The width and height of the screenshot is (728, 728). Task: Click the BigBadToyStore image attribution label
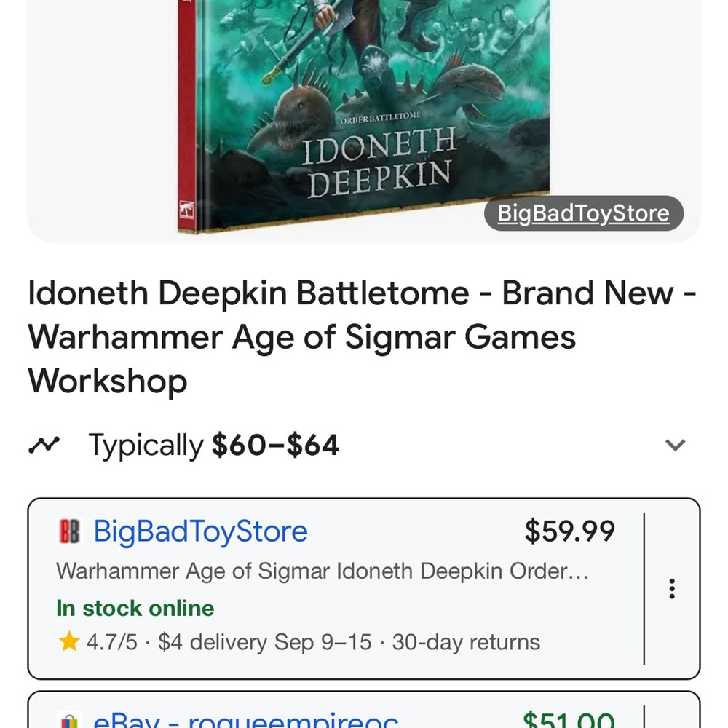point(582,213)
